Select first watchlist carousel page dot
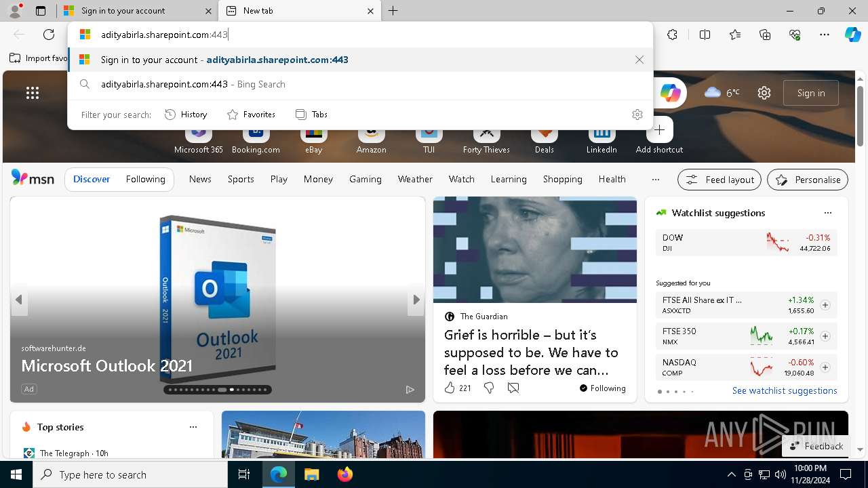The height and width of the screenshot is (488, 868). pyautogui.click(x=659, y=392)
